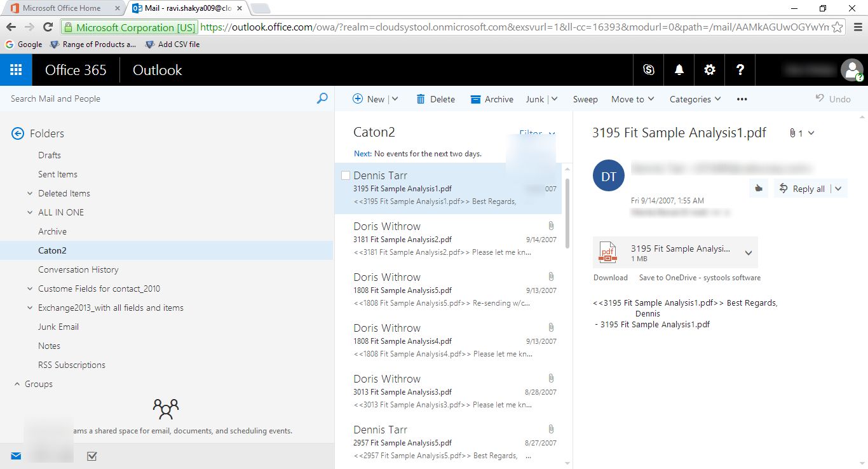
Task: Click the Sweep button
Action: pyautogui.click(x=585, y=99)
